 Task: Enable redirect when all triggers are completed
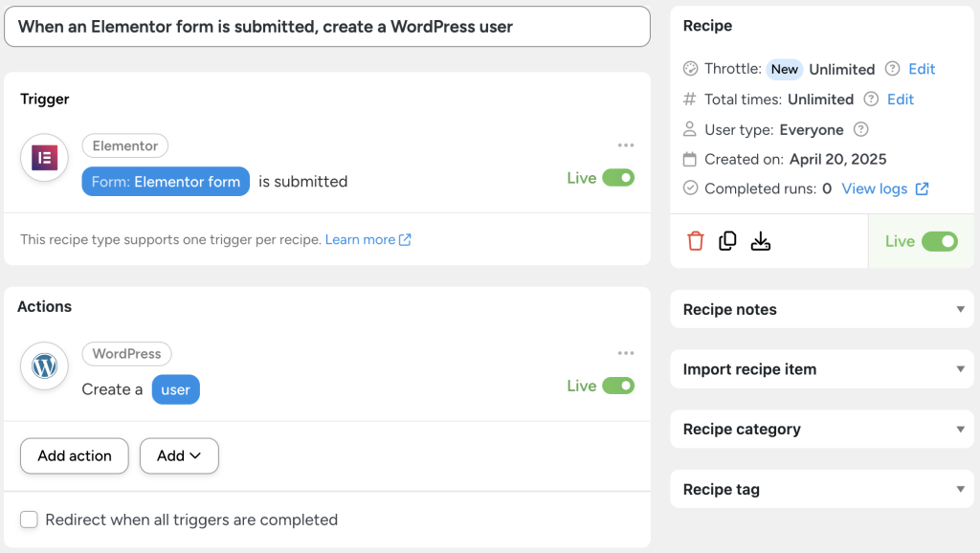(x=29, y=520)
